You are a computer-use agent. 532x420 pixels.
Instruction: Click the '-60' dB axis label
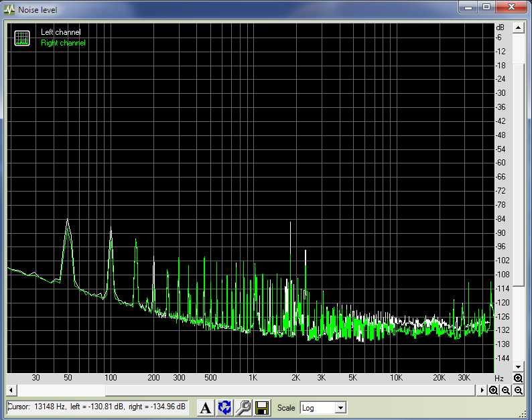coord(501,163)
